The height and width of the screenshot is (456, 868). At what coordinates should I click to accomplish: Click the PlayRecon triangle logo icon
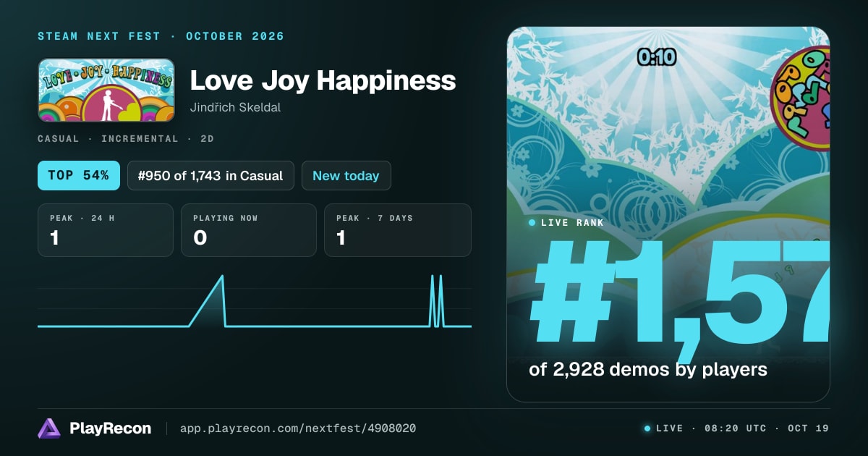click(49, 428)
